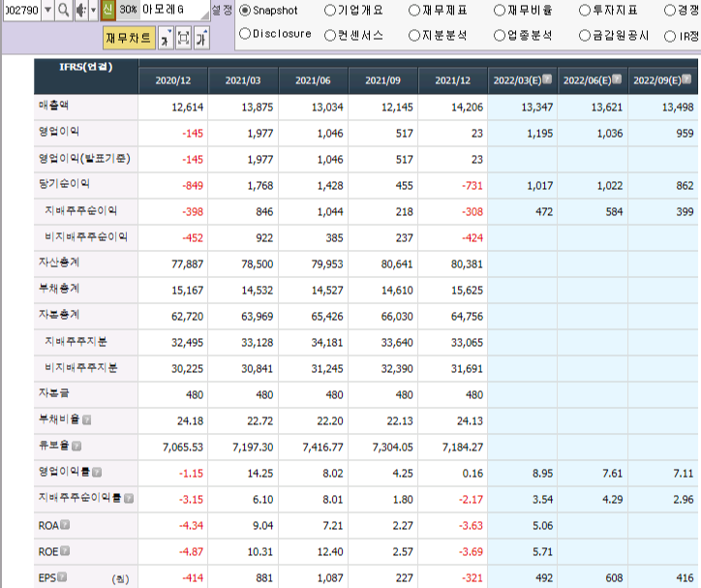Image resolution: width=701 pixels, height=588 pixels.
Task: Select the Snapshot radio button
Action: point(245,10)
